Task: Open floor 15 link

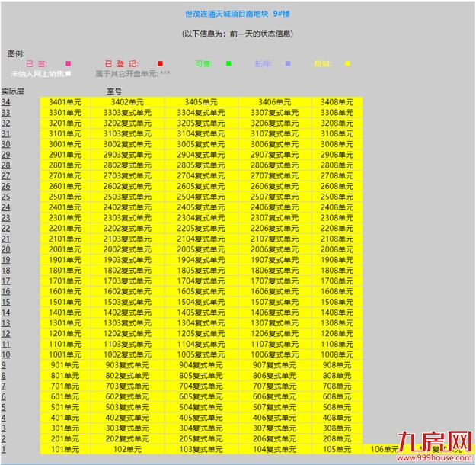Action: tap(6, 302)
